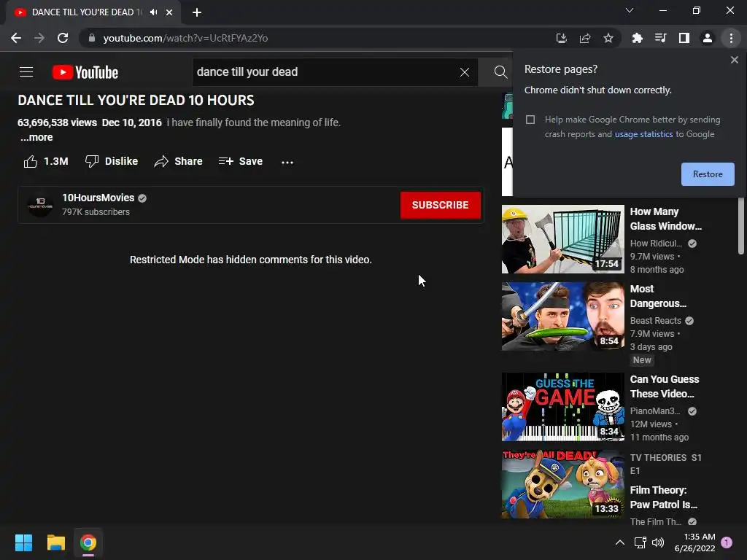Click the Guess the Game thumbnail

tap(562, 407)
